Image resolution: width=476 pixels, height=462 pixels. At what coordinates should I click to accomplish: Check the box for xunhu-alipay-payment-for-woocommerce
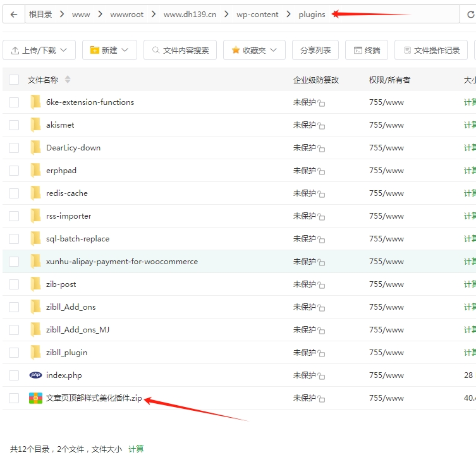tap(14, 262)
